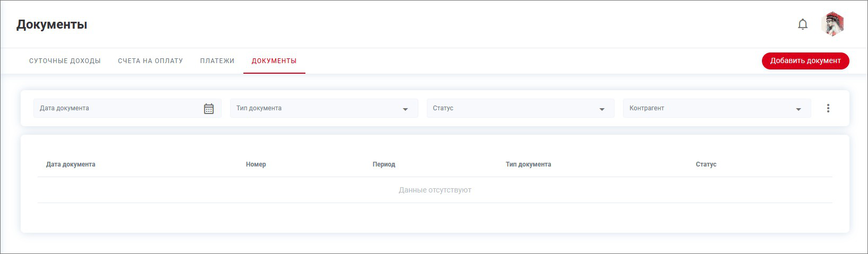
Task: Click the Период column header
Action: [x=384, y=164]
